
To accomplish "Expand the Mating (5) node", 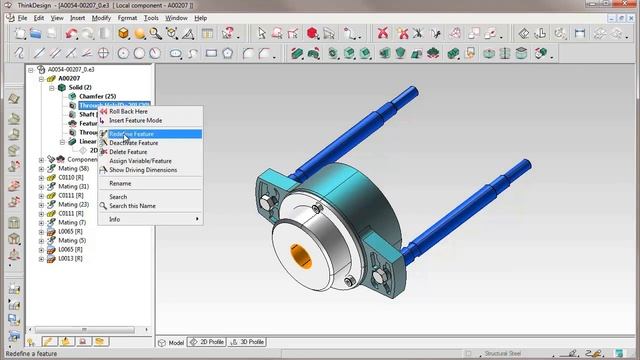I will (41, 240).
